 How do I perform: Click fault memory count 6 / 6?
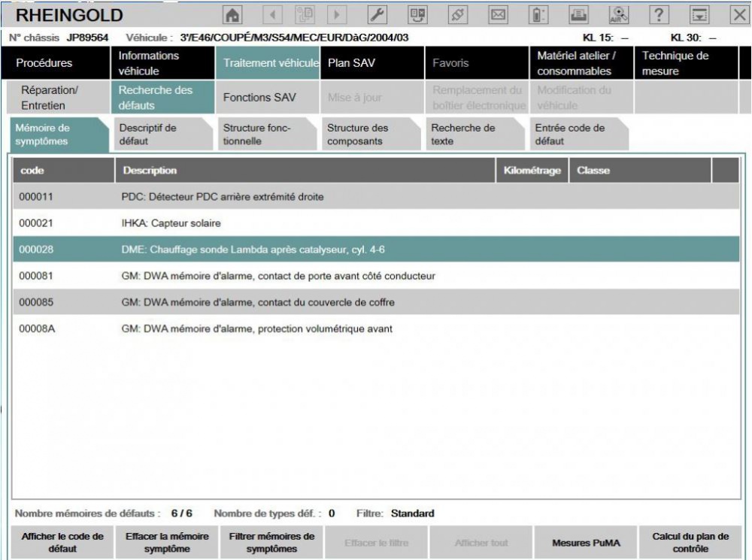pyautogui.click(x=182, y=513)
